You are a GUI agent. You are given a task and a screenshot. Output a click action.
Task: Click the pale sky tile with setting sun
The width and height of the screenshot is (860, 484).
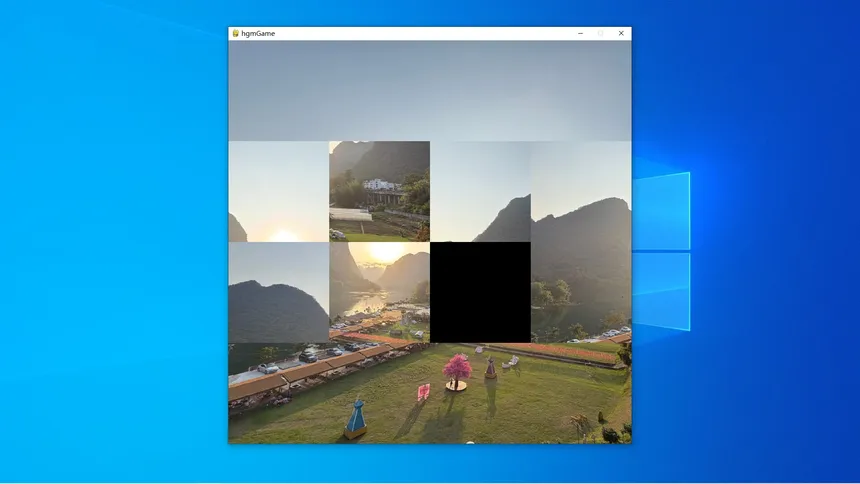click(279, 191)
